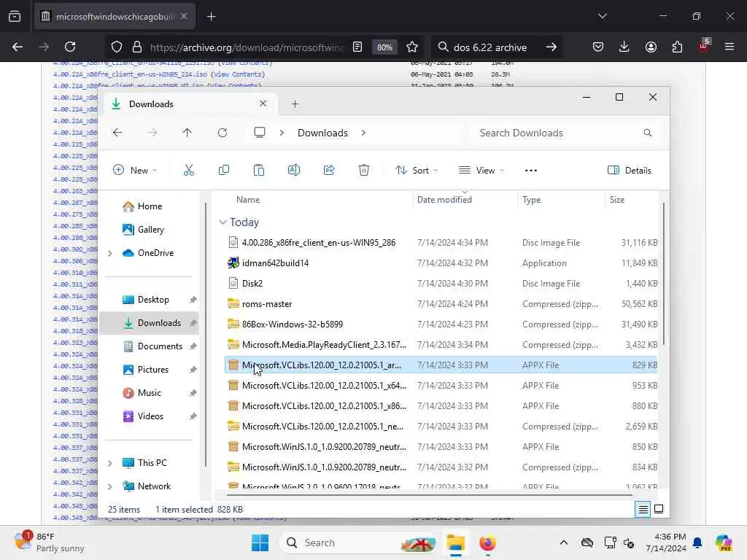Viewport: 747px width, 560px height.
Task: Open Firefox downloads panel
Action: click(x=624, y=47)
